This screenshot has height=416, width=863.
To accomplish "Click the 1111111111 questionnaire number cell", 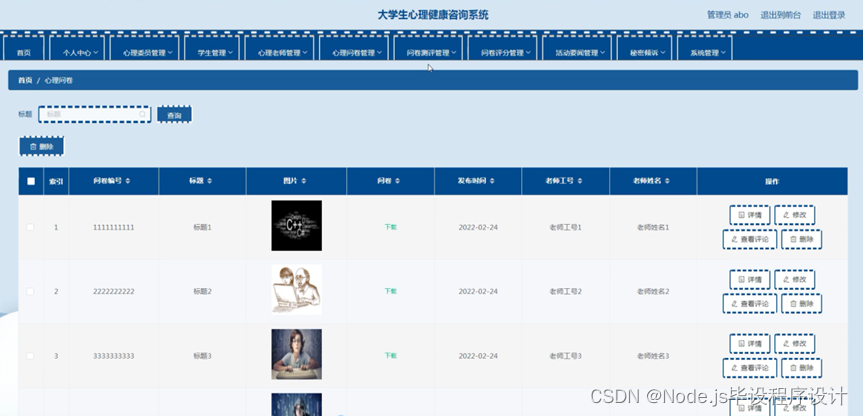I will (113, 227).
